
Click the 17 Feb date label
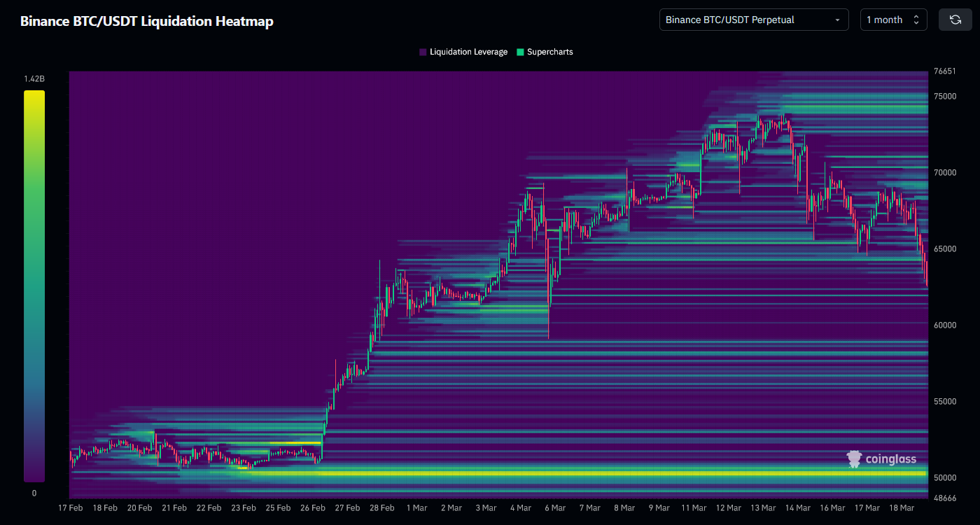[x=70, y=508]
